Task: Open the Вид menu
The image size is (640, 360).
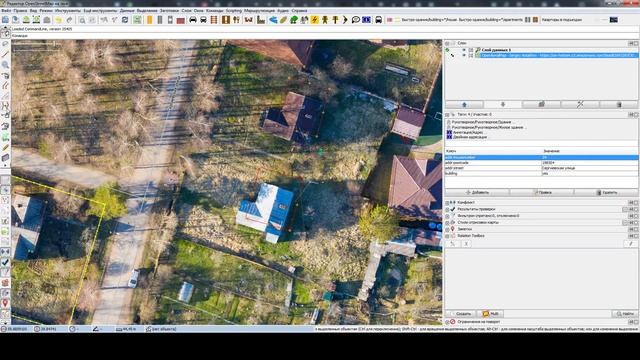Action: [x=33, y=11]
